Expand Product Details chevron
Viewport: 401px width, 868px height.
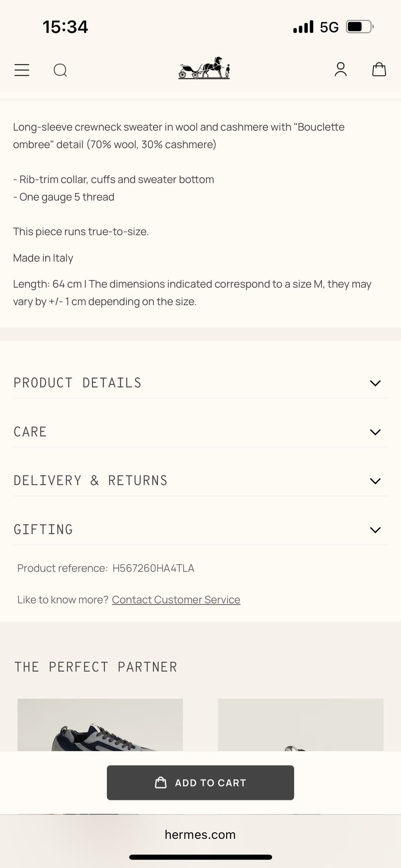(x=375, y=383)
